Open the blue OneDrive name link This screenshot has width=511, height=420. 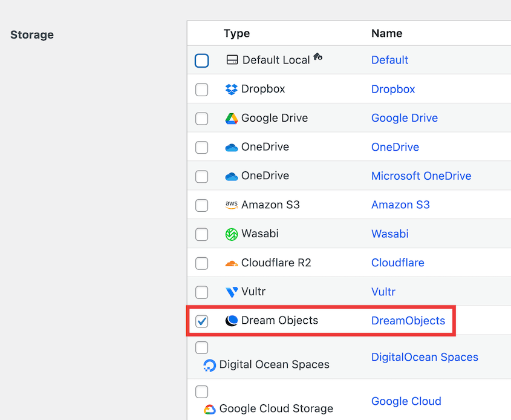[395, 147]
